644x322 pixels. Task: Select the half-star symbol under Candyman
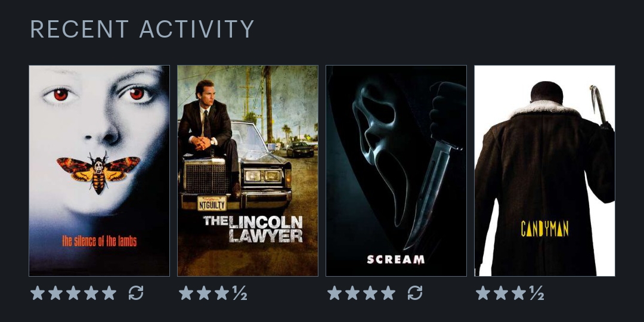coord(537,293)
